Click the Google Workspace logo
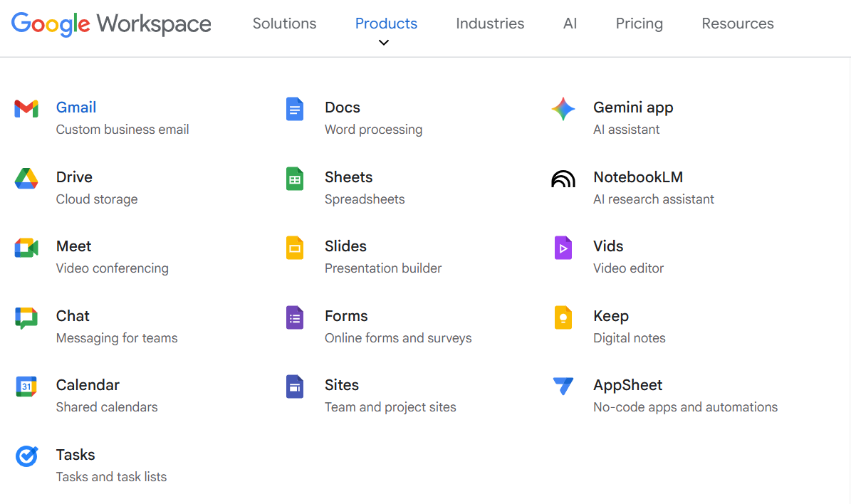 pyautogui.click(x=111, y=24)
